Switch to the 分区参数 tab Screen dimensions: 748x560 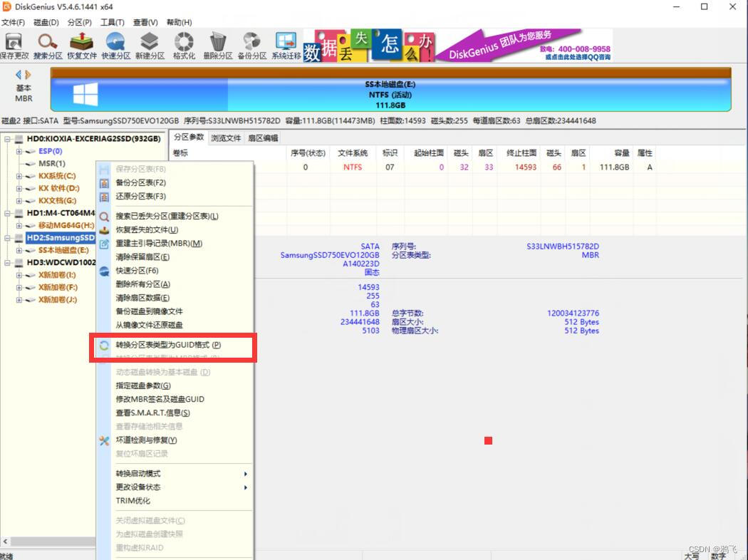[x=189, y=138]
